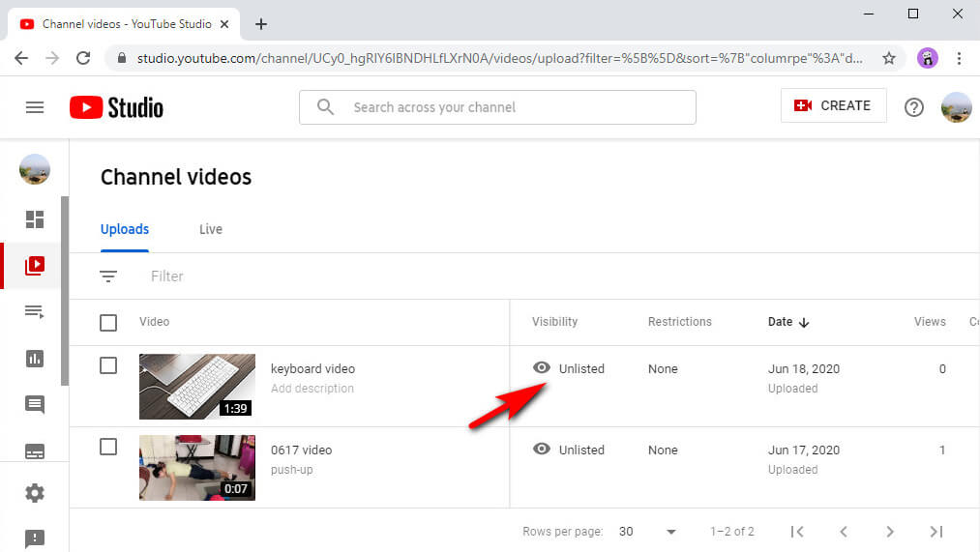Image resolution: width=980 pixels, height=552 pixels.
Task: Click the CREATE button
Action: click(833, 106)
